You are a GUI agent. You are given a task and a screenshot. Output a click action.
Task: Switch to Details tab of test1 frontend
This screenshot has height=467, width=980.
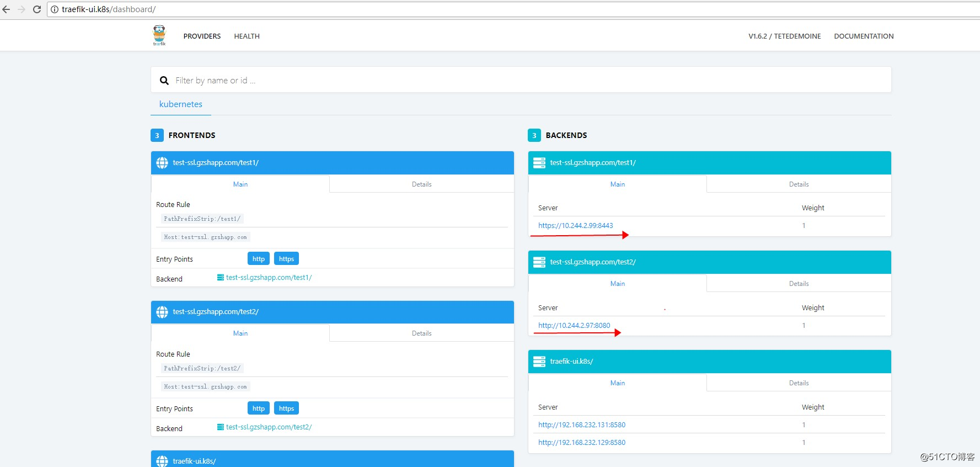(x=422, y=184)
